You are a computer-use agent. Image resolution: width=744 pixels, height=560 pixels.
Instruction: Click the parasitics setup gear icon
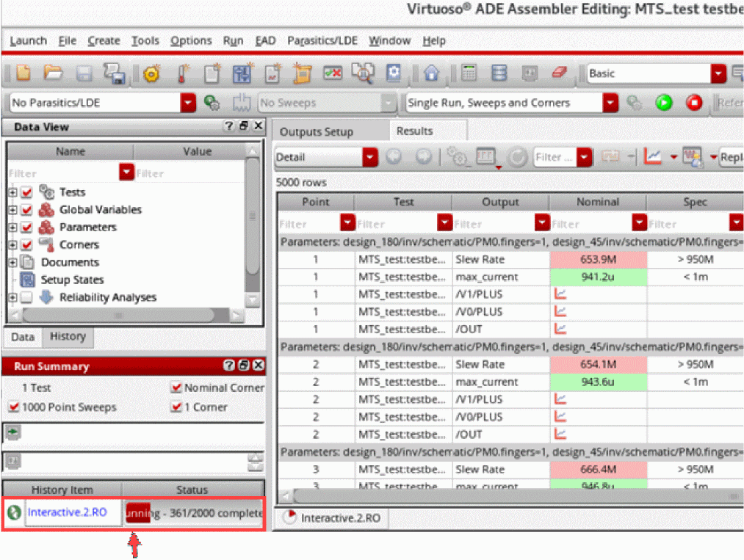tap(212, 103)
